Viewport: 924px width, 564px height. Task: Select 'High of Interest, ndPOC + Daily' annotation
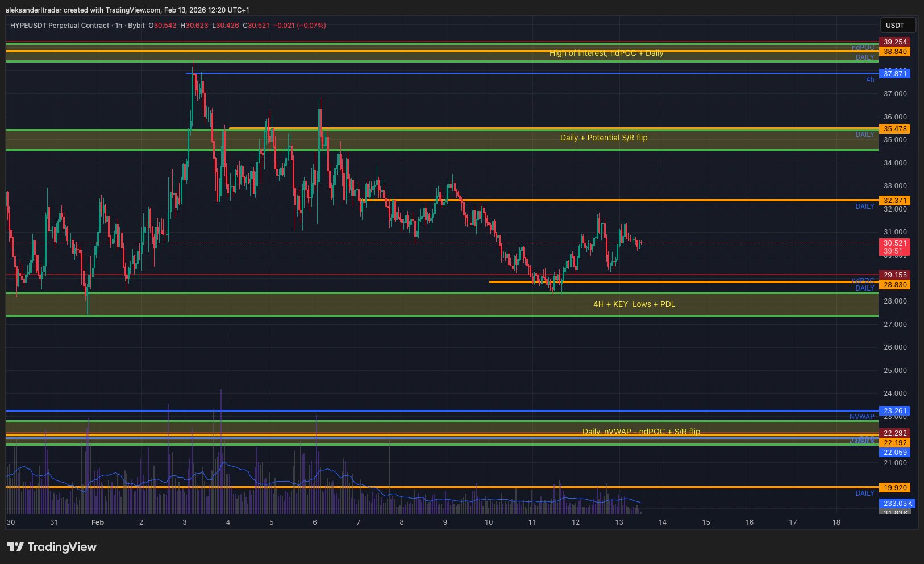(x=606, y=53)
